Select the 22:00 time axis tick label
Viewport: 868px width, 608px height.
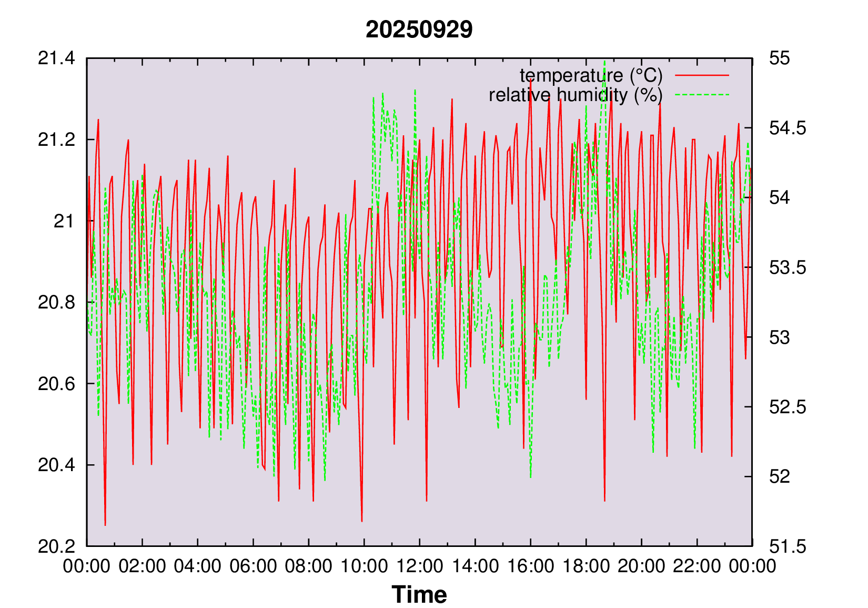(697, 566)
